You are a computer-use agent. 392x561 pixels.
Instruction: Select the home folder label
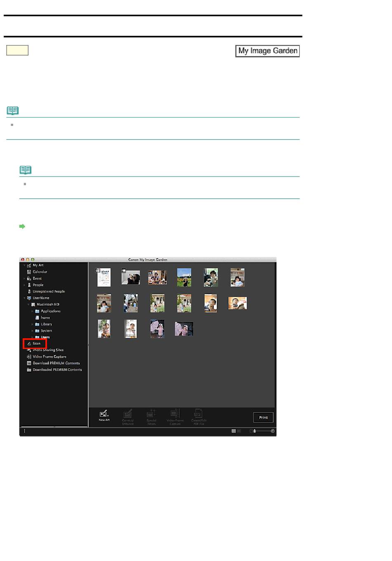pos(45,318)
